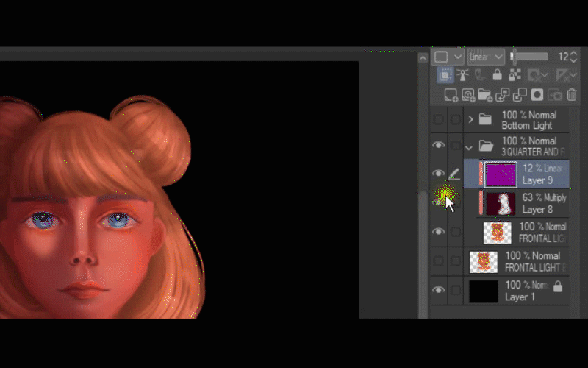Tick the selection checkbox beside 3 QUARTER AND folder
The width and height of the screenshot is (588, 368).
click(x=455, y=145)
